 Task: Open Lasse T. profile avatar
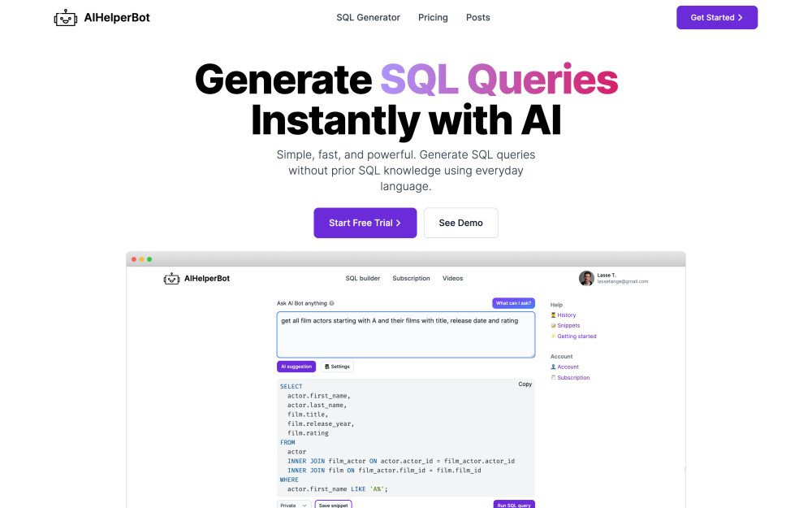tap(585, 278)
